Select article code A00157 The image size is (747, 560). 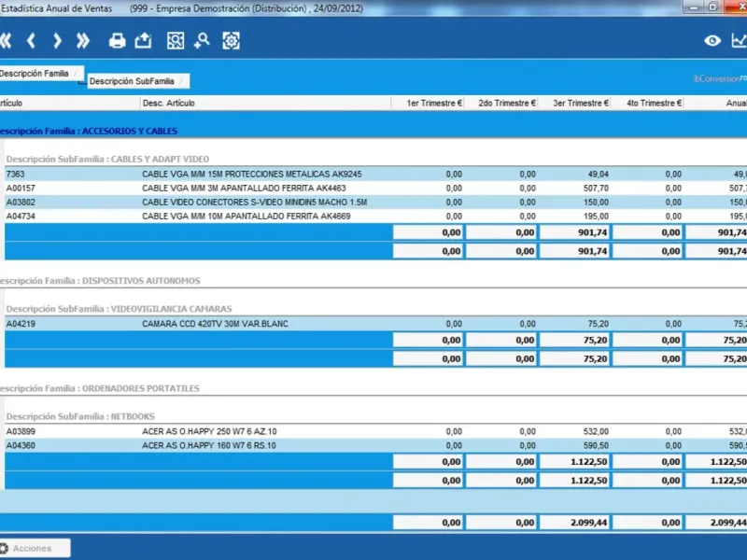(x=21, y=189)
